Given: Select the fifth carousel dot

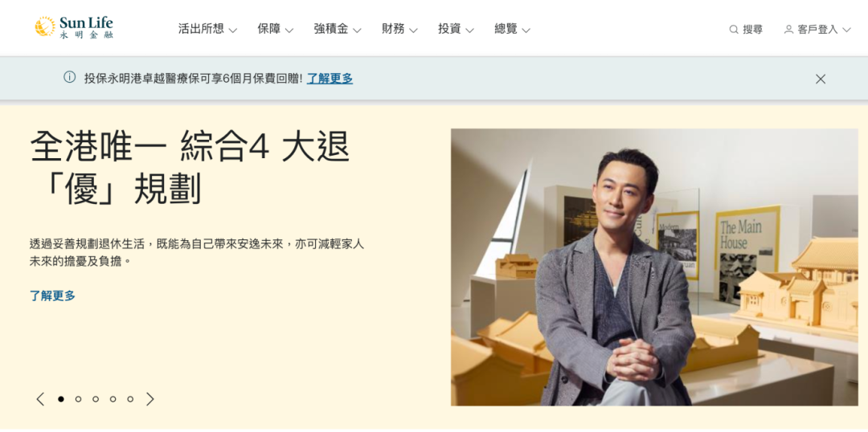Looking at the screenshot, I should pos(130,399).
